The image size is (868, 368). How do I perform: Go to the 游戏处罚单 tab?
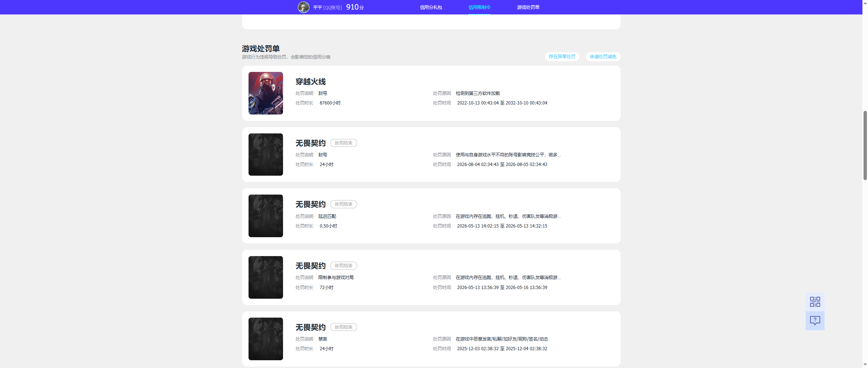[x=528, y=7]
